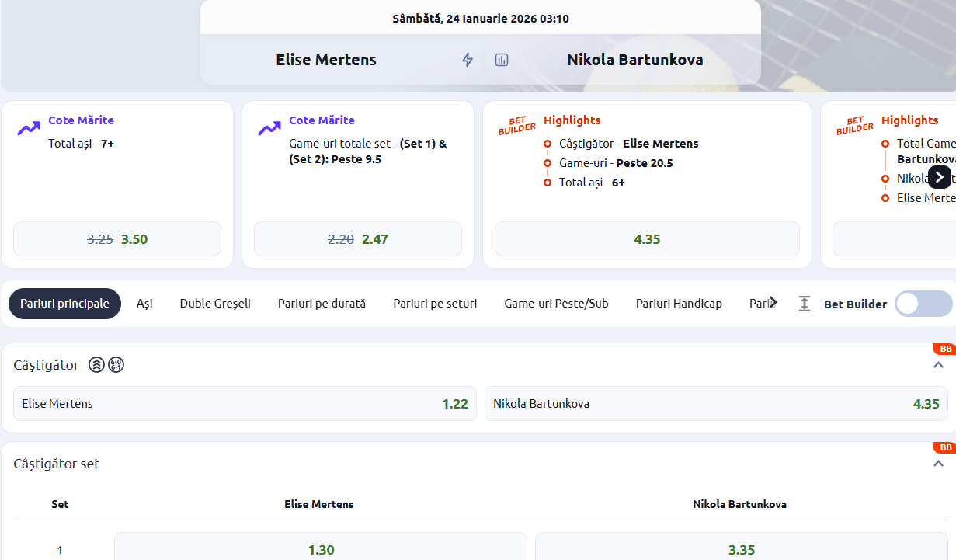Collapse the Câștigător set section
The height and width of the screenshot is (560, 956).
tap(938, 464)
